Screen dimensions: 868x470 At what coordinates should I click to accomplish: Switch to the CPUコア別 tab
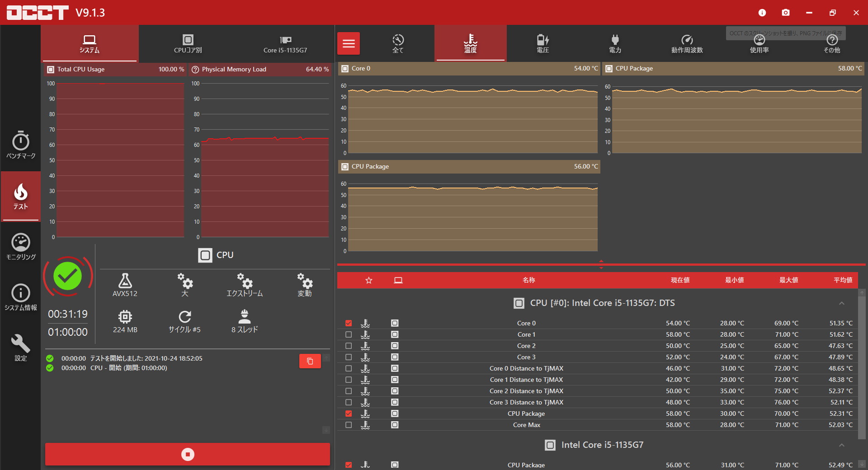(x=188, y=43)
